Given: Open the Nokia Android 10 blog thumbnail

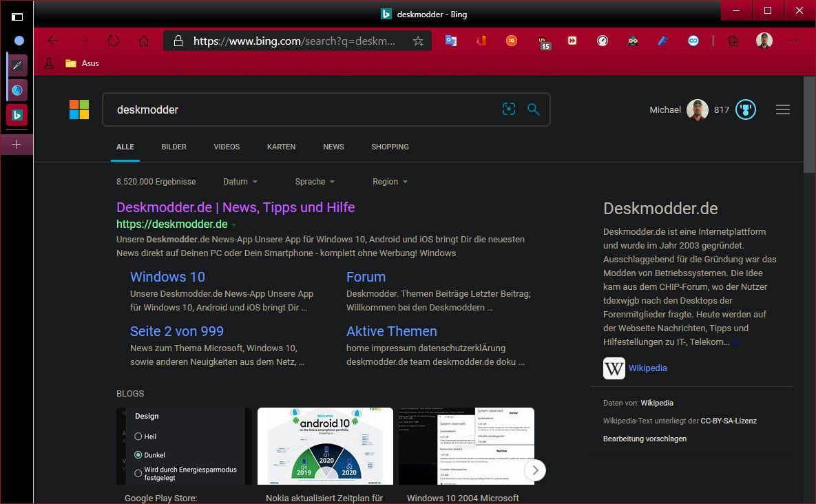Looking at the screenshot, I should coord(325,446).
